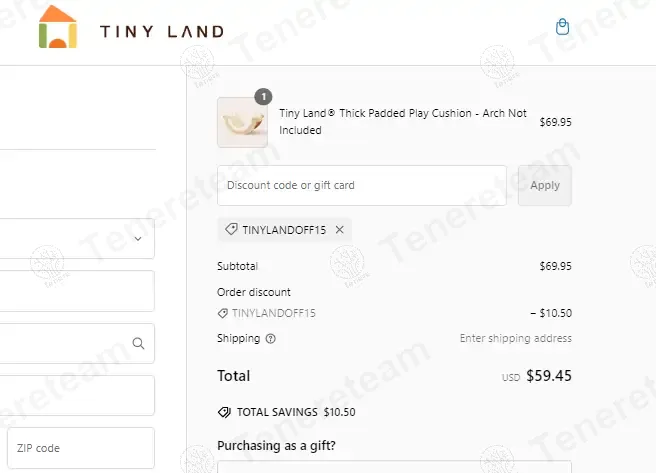Focus the Discount code or gift card field
The image size is (656, 473).
click(361, 185)
